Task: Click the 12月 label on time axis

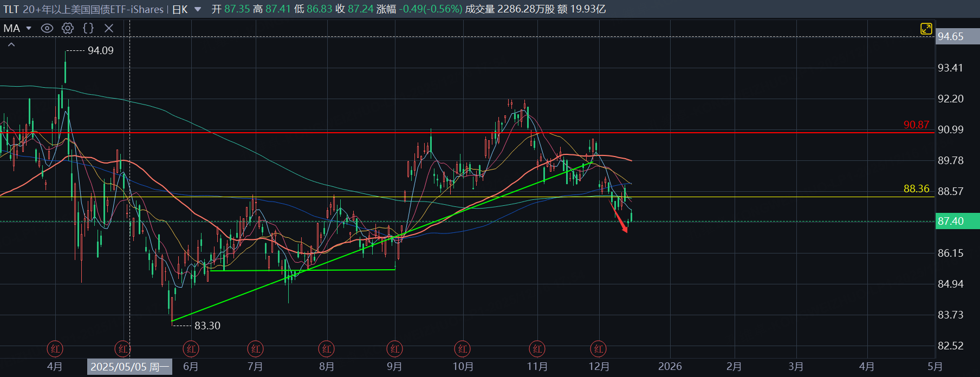Action: tap(599, 367)
